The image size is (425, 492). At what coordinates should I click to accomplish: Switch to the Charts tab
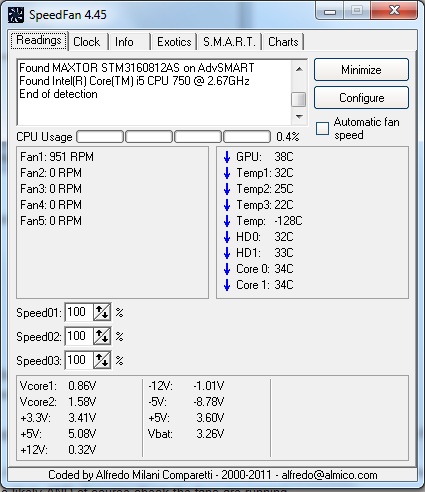pyautogui.click(x=283, y=42)
